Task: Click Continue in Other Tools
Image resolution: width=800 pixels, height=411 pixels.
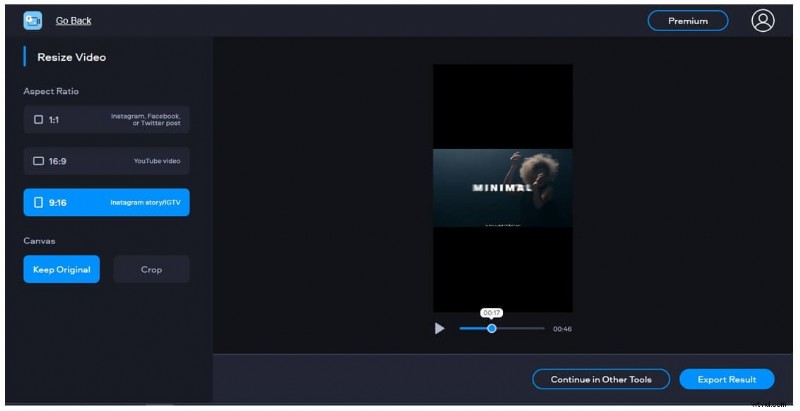Action: pyautogui.click(x=601, y=379)
